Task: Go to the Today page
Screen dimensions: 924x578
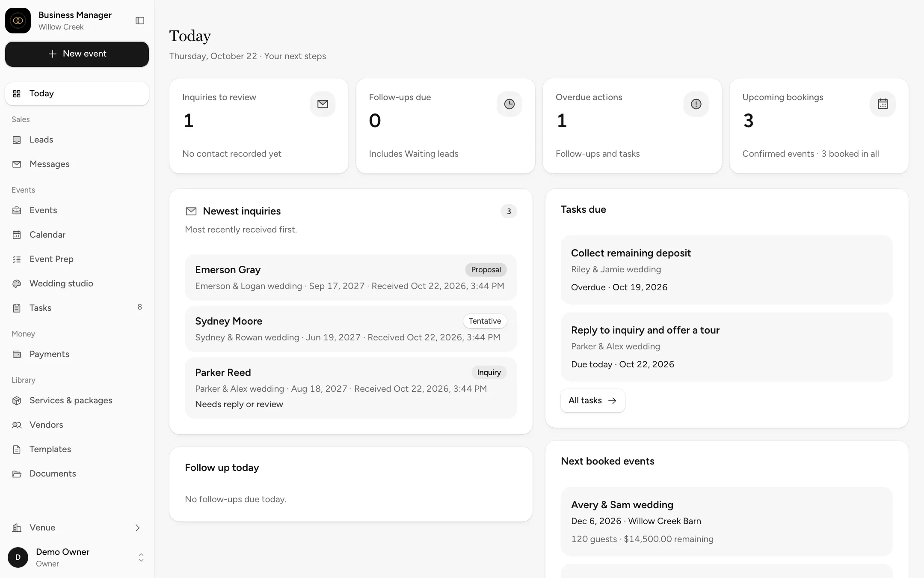Action: pos(77,93)
